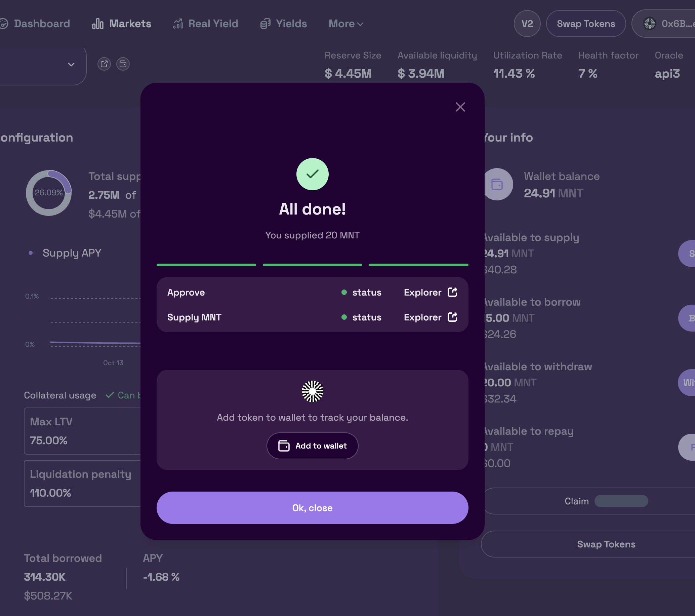Click the Yields coins icon
Image resolution: width=695 pixels, height=616 pixels.
coord(265,24)
